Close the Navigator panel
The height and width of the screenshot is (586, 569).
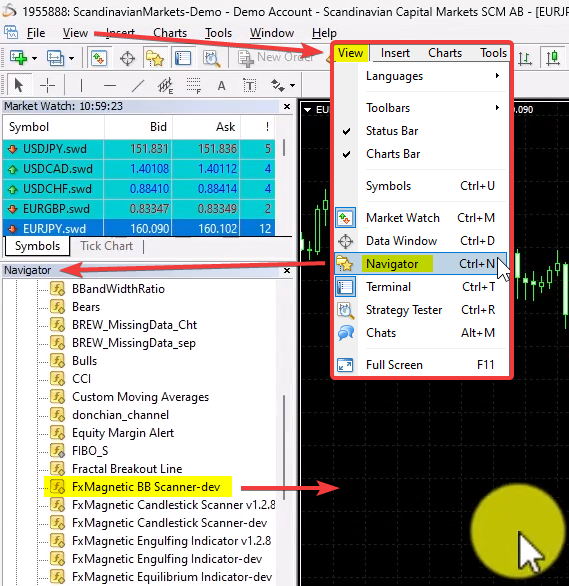pyautogui.click(x=287, y=270)
